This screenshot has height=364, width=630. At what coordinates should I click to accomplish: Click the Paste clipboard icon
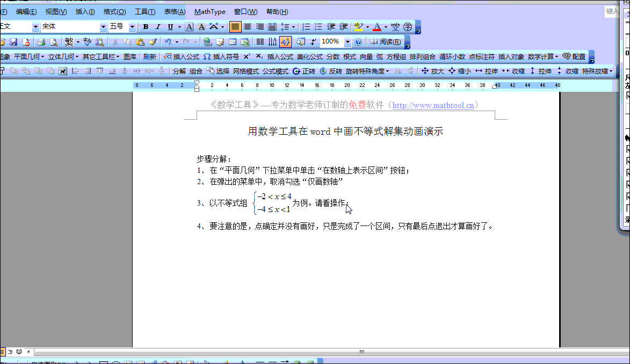(x=140, y=42)
